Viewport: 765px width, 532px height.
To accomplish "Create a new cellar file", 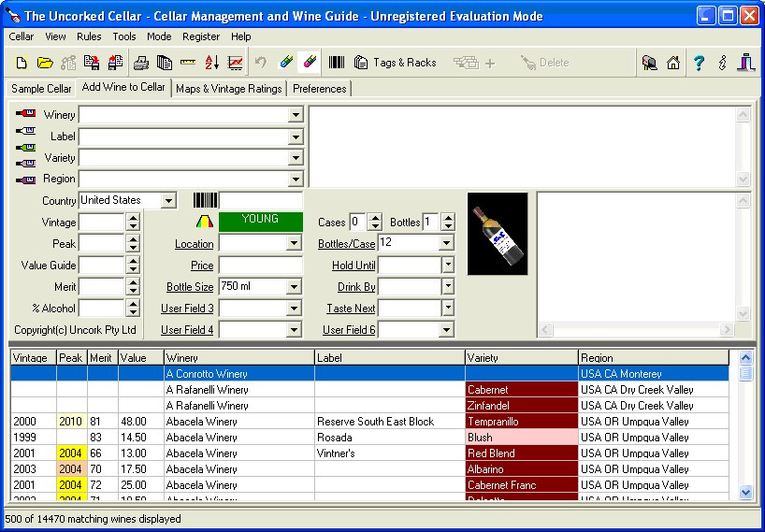I will (21, 63).
